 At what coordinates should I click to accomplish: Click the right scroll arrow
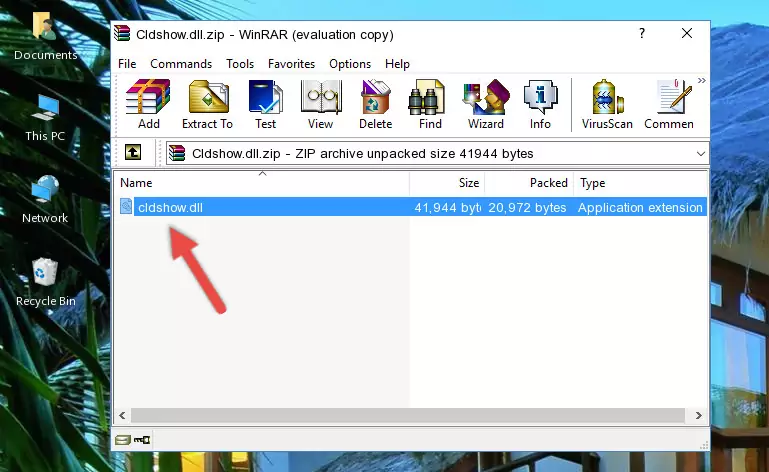[698, 416]
